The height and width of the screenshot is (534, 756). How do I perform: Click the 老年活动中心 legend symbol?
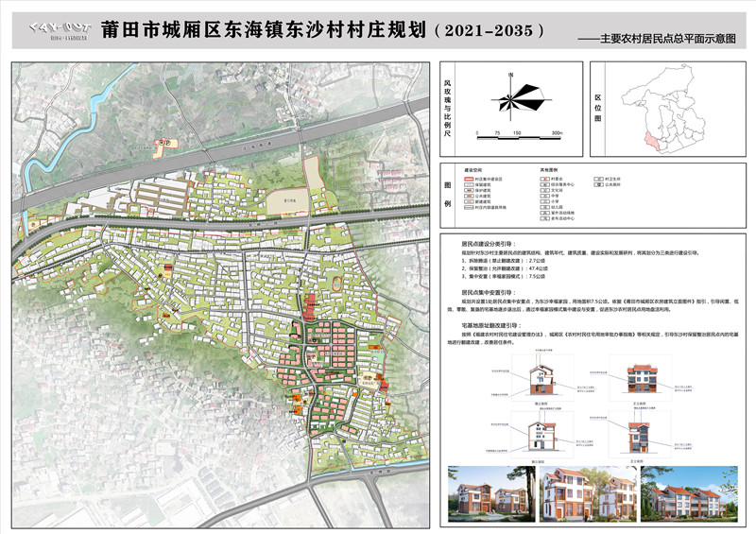(x=544, y=218)
